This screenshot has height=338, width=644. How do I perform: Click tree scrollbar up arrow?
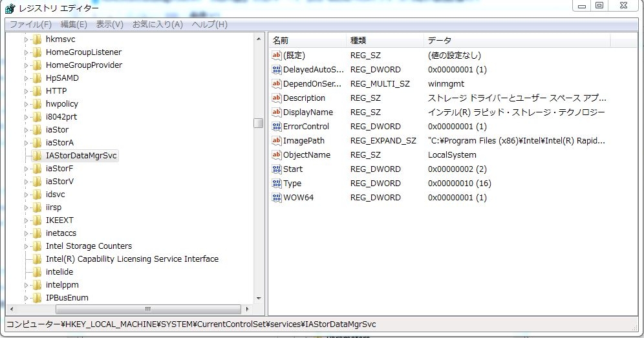click(x=259, y=39)
